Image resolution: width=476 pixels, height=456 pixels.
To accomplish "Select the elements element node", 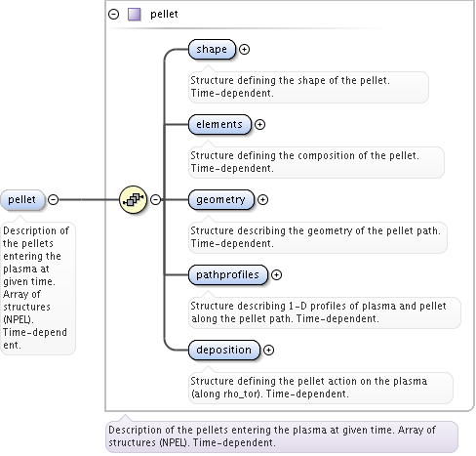I will tap(219, 125).
